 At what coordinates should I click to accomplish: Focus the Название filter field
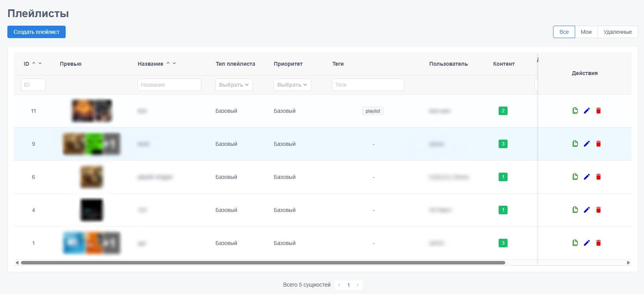[x=169, y=85]
